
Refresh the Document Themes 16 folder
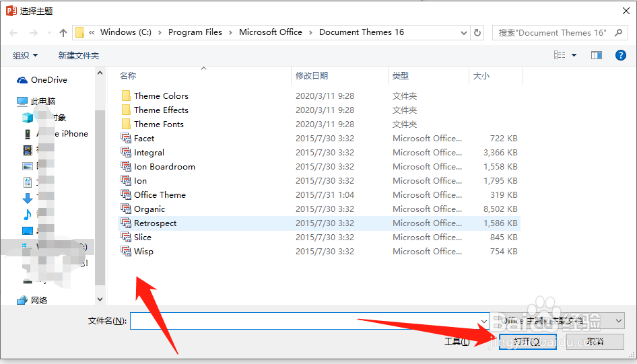pos(477,32)
